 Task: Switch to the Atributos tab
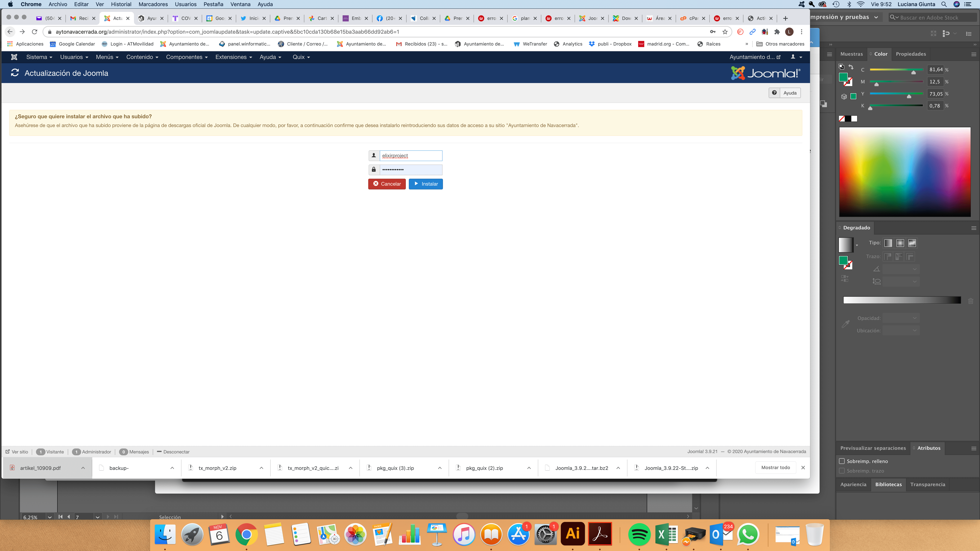click(929, 448)
